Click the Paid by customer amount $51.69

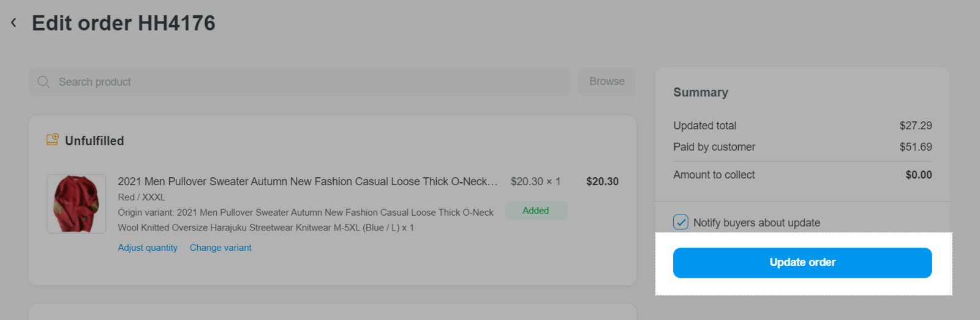tap(916, 147)
